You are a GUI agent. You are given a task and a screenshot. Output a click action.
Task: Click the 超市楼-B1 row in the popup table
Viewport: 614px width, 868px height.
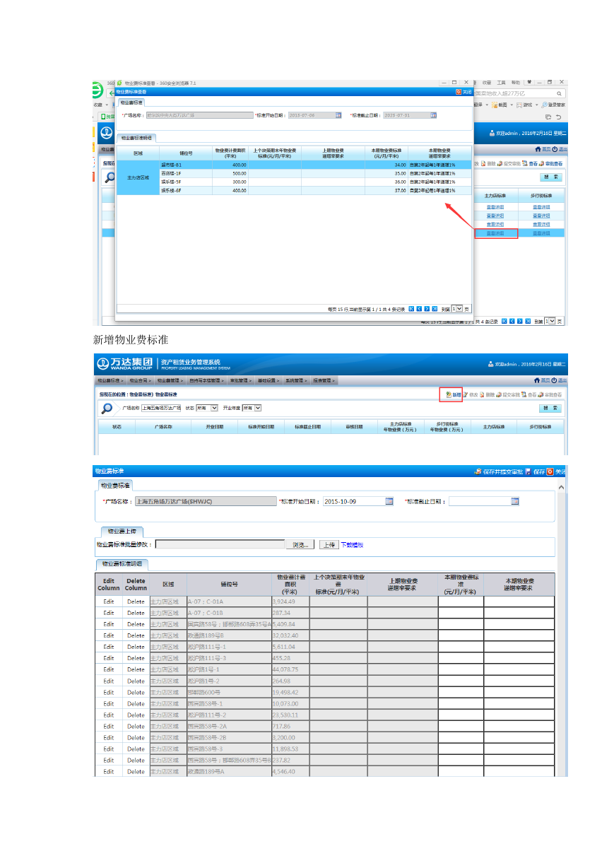(x=294, y=164)
